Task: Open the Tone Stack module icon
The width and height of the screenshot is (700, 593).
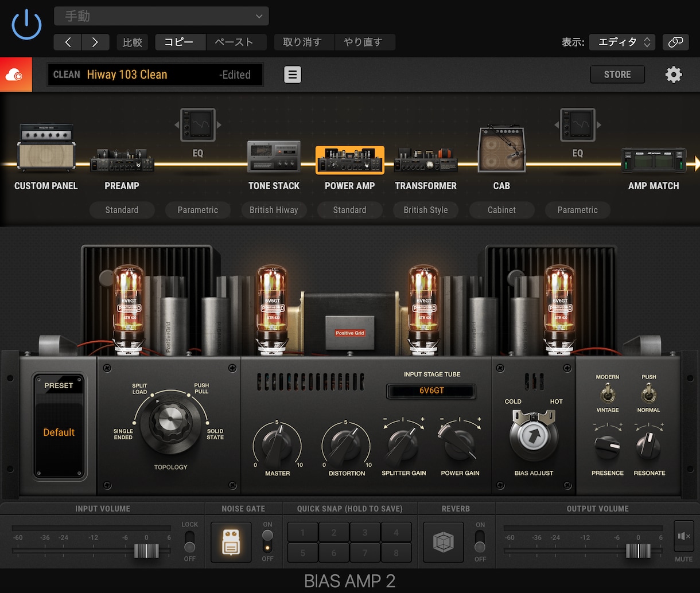Action: (x=274, y=157)
